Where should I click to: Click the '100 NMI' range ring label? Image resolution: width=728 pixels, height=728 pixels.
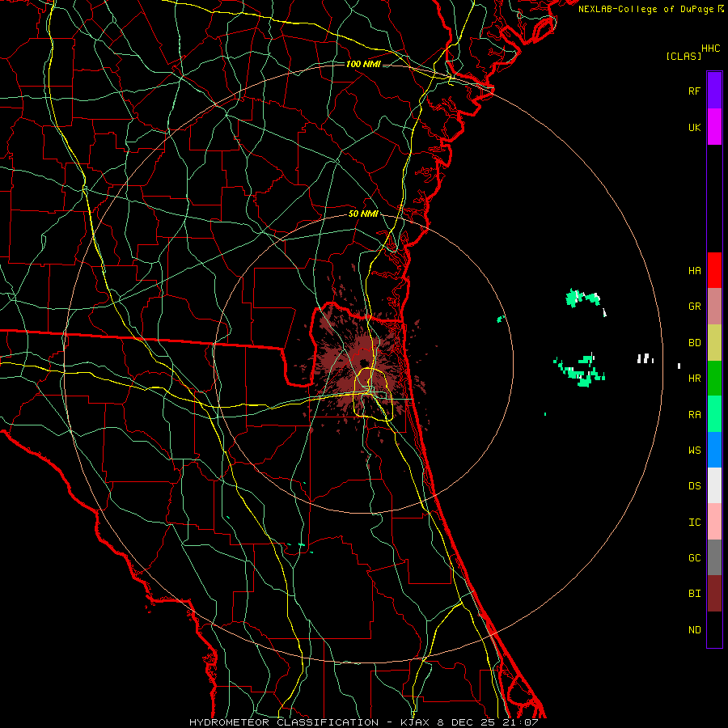(363, 64)
